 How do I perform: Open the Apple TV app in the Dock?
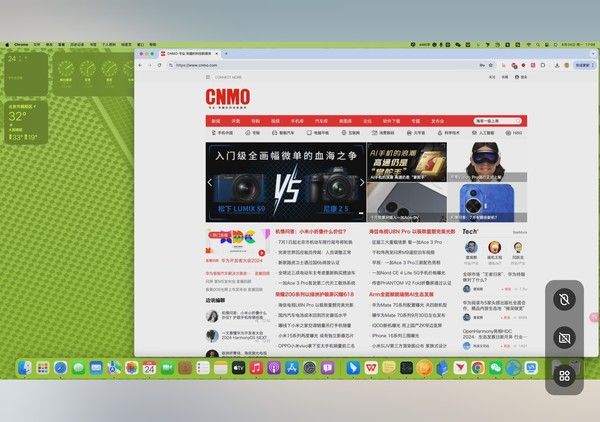[238, 368]
